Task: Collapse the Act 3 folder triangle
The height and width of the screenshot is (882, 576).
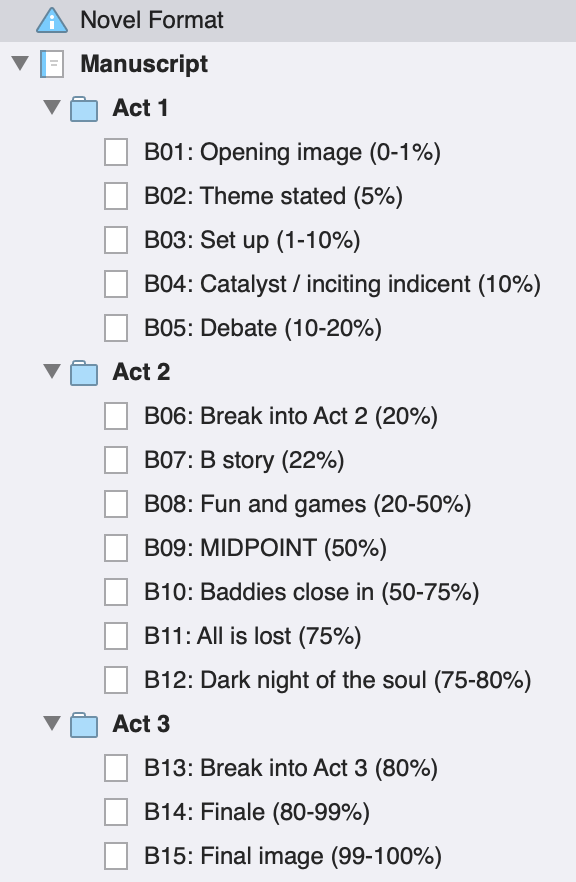Action: [52, 723]
